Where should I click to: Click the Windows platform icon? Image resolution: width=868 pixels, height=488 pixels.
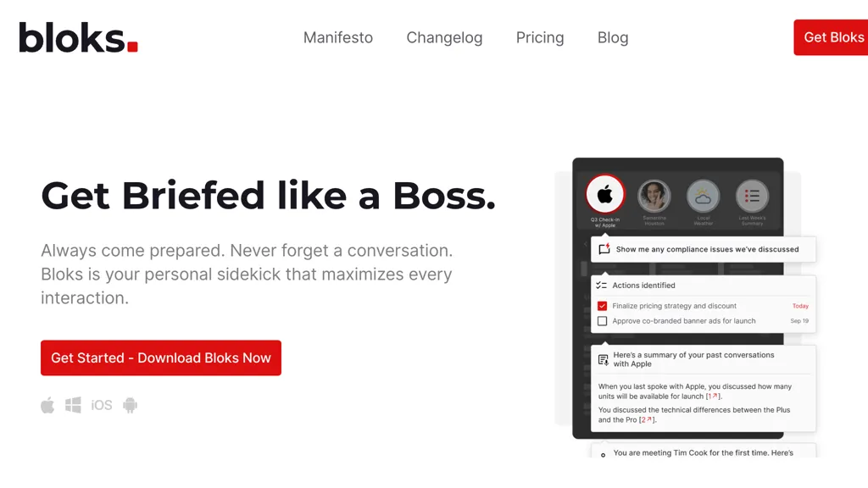click(x=74, y=405)
